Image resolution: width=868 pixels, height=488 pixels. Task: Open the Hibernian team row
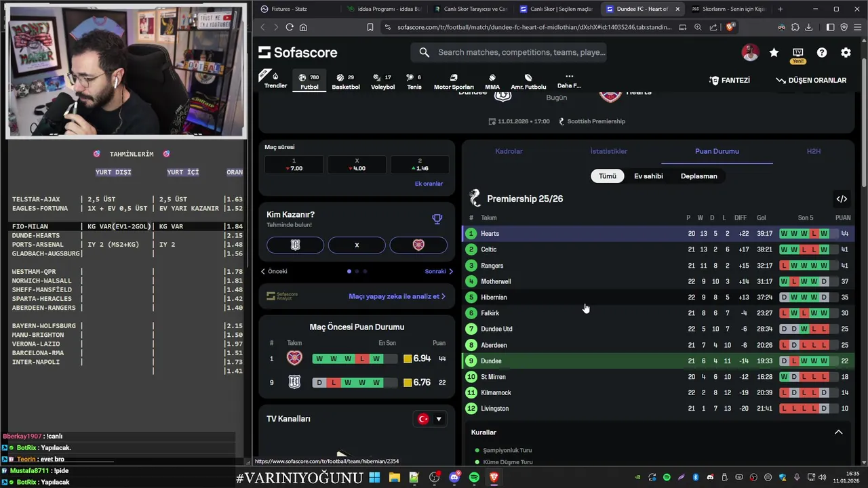(x=658, y=298)
